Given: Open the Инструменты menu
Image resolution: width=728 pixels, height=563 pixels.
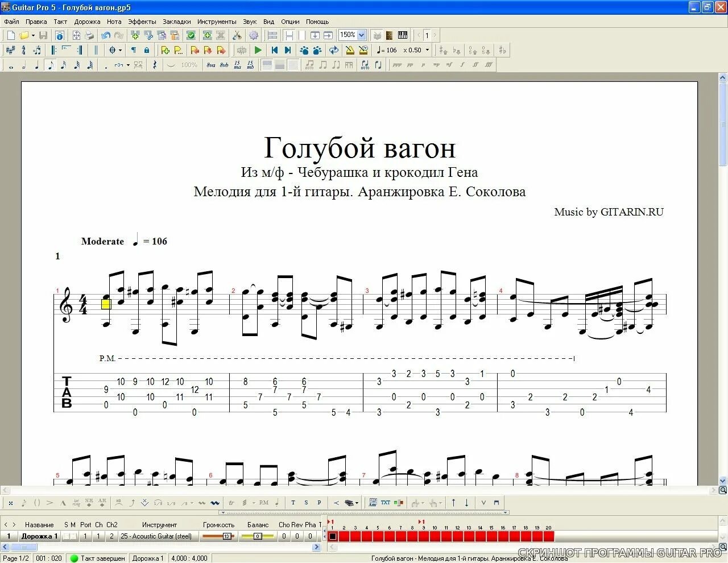Looking at the screenshot, I should click(217, 22).
